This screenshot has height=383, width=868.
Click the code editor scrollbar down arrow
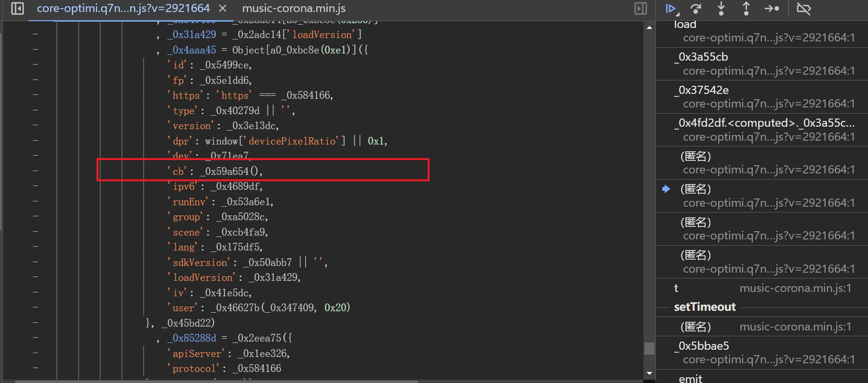tap(649, 373)
